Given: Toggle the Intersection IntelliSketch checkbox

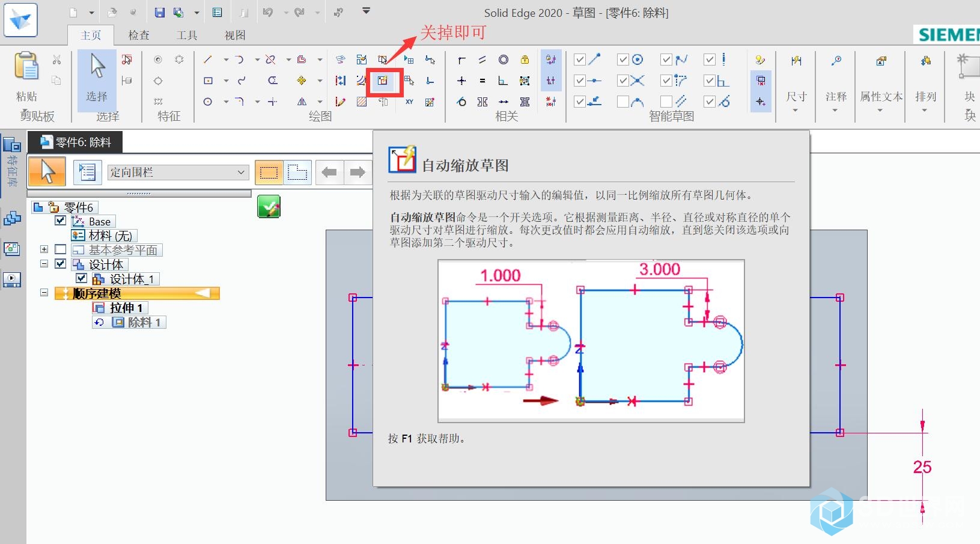Looking at the screenshot, I should pos(623,81).
